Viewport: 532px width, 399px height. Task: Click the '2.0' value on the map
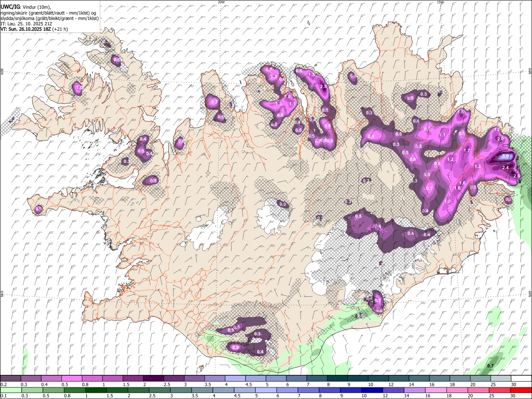(x=500, y=139)
